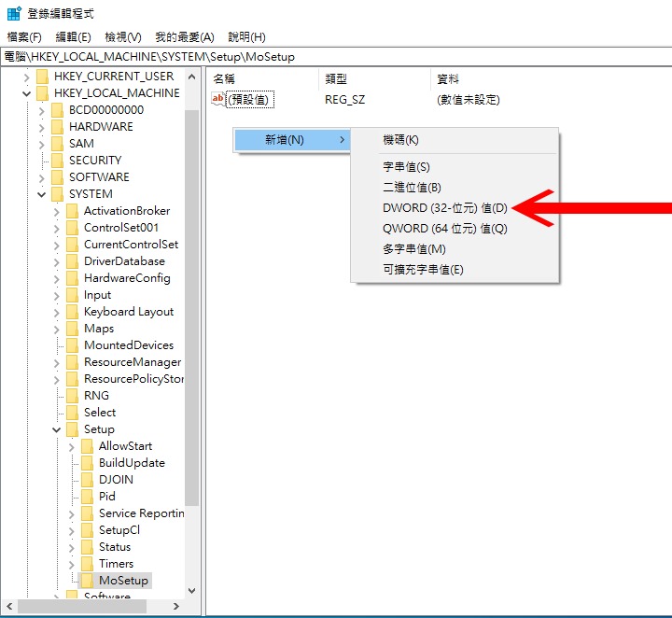Collapse the HKEY_LOCAL_MACHINE node
Viewport: 672px width, 618px height.
(x=26, y=93)
